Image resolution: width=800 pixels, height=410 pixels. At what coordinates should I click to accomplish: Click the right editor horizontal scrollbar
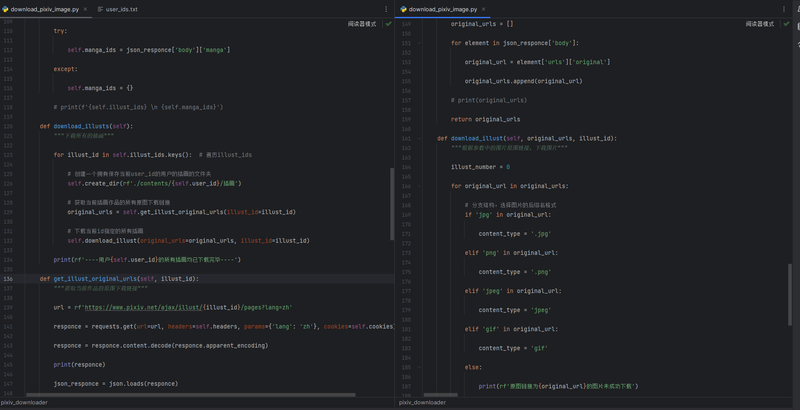(x=440, y=395)
